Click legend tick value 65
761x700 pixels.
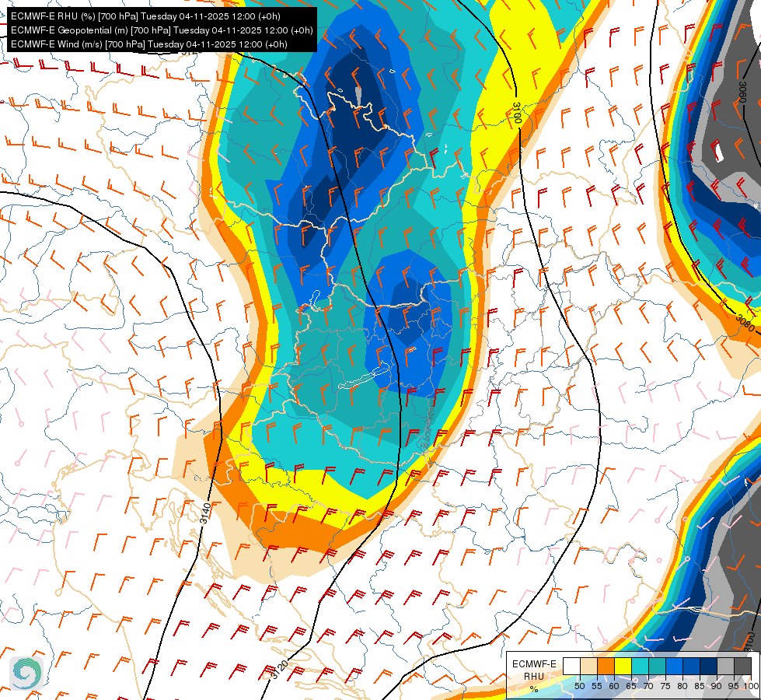coord(631,686)
